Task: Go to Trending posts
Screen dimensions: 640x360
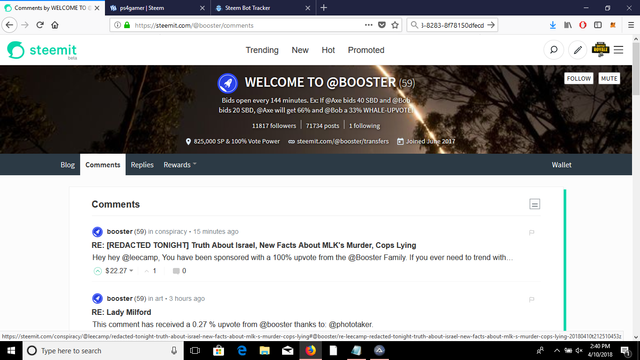Action: tap(262, 50)
